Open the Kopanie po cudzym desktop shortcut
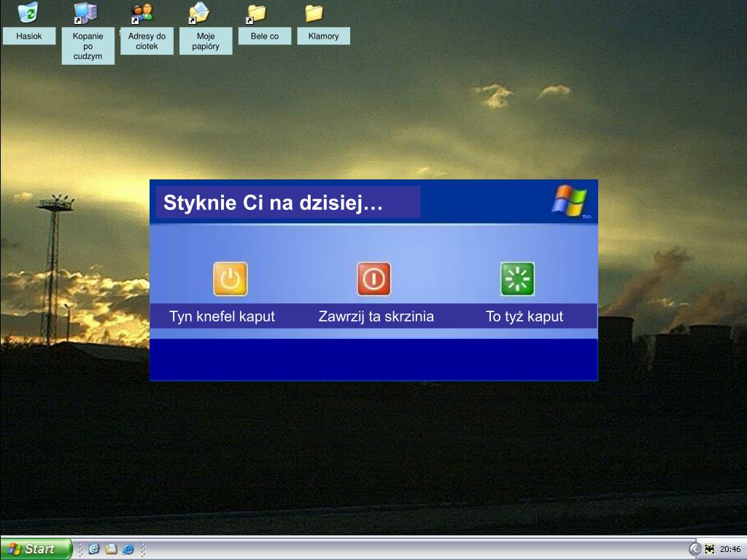 tap(86, 13)
